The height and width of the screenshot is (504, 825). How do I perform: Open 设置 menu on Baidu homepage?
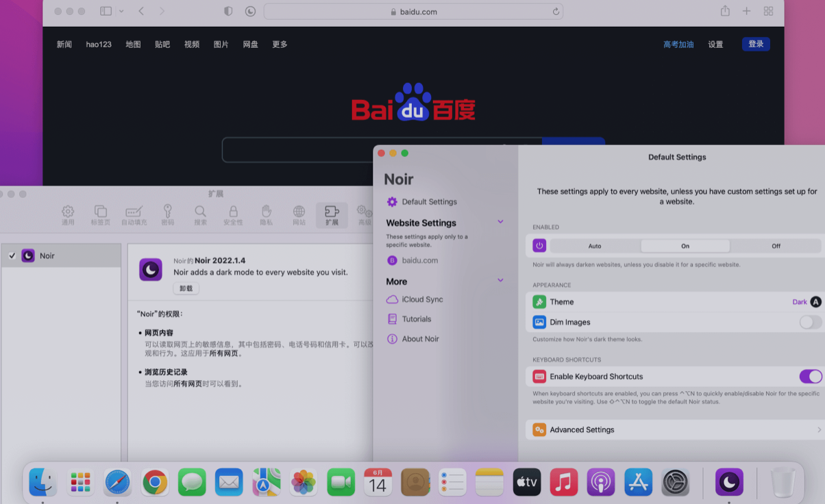click(715, 44)
